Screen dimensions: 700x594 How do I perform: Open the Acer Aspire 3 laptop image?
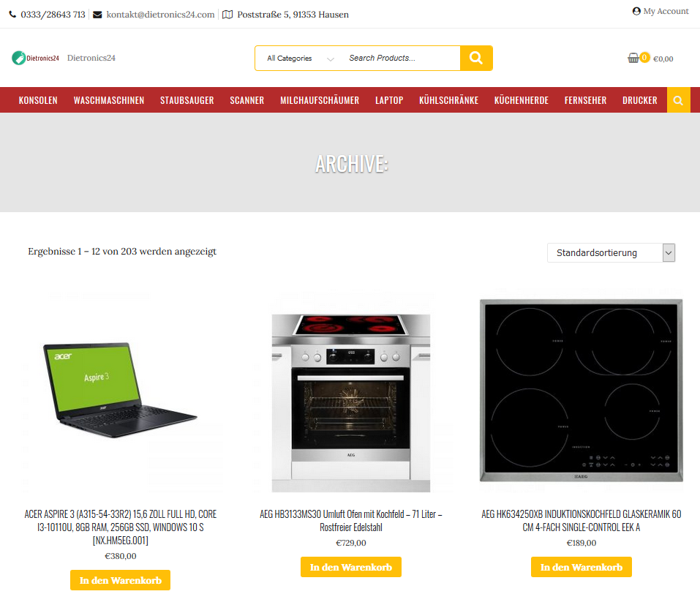(121, 391)
